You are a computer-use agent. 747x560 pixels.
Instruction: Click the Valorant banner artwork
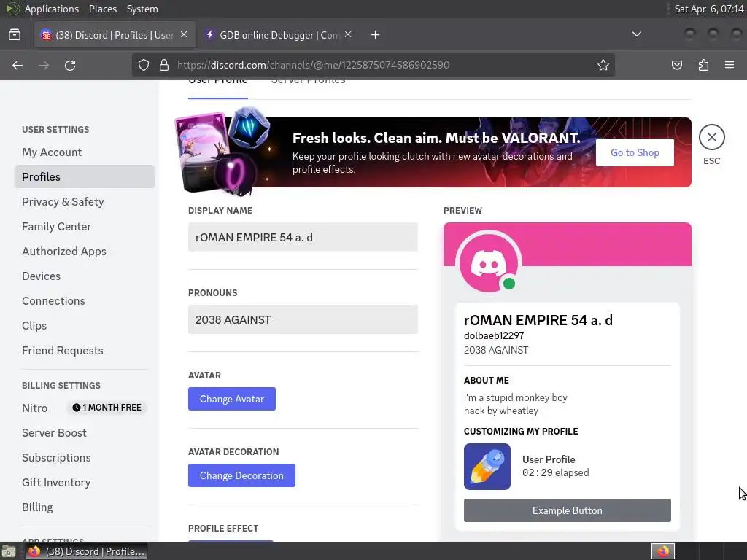pyautogui.click(x=223, y=152)
